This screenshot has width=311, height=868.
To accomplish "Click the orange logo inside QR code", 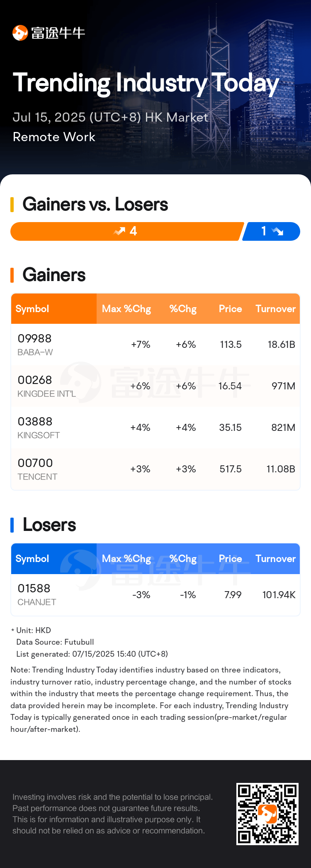I will tap(267, 814).
